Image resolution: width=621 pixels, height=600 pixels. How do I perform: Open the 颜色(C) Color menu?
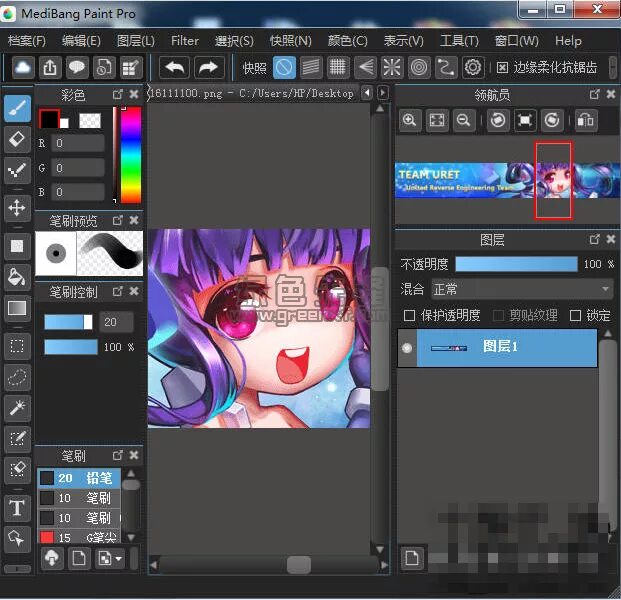coord(348,41)
